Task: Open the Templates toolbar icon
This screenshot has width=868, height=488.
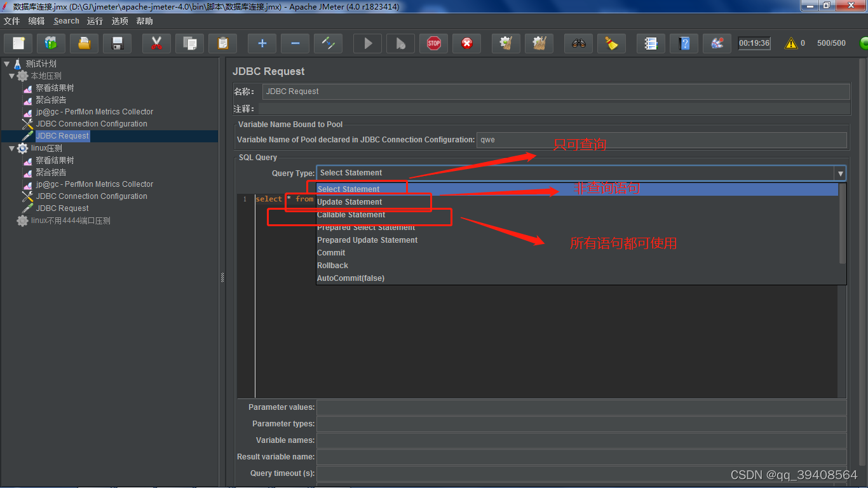Action: click(x=51, y=43)
